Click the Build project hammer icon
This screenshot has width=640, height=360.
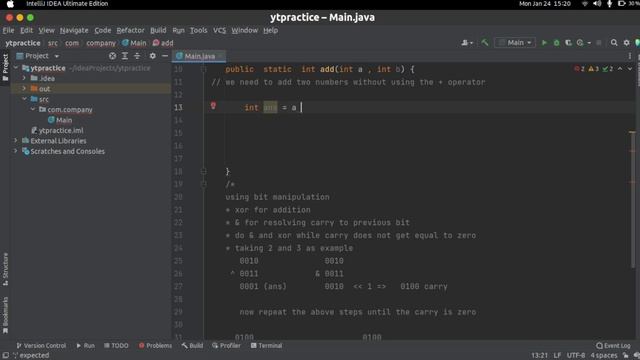click(484, 42)
